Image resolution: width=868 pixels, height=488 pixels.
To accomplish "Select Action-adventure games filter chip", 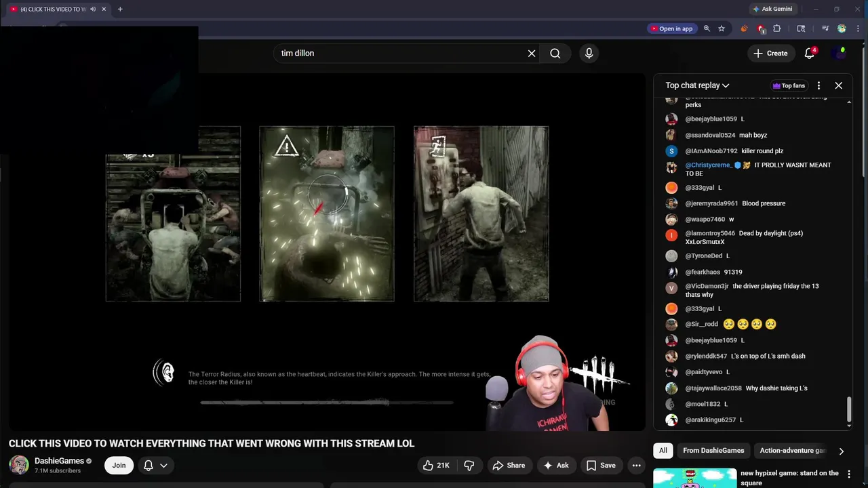I will [793, 451].
